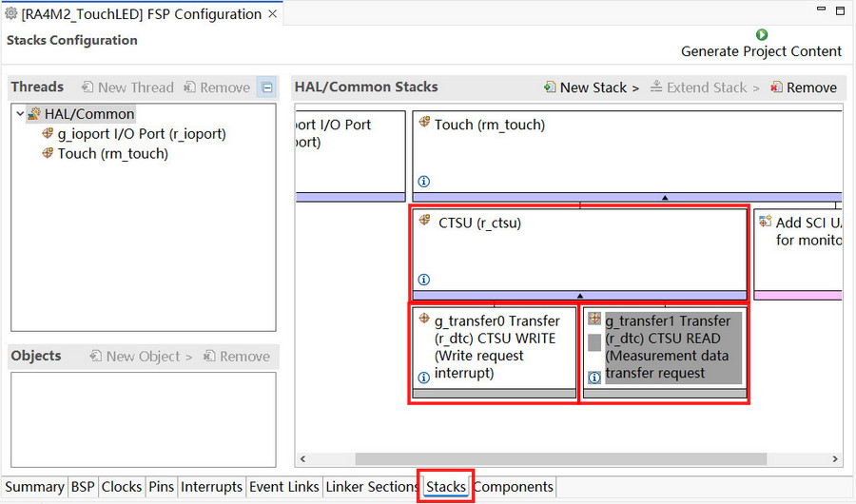
Task: Open the Linker Sections tab
Action: (372, 487)
